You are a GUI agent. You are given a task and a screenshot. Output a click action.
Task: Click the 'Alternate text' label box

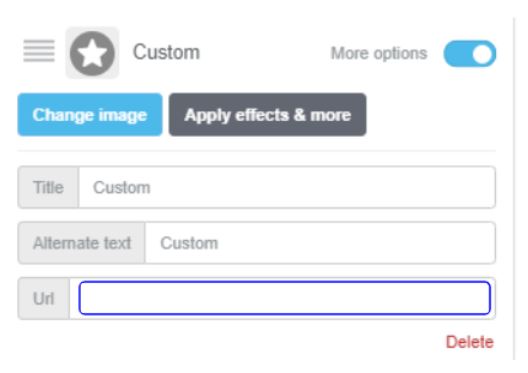(82, 243)
